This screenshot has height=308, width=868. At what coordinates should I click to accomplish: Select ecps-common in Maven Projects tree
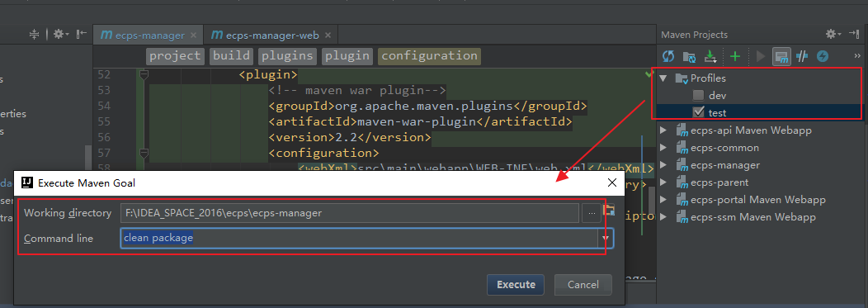click(x=724, y=148)
